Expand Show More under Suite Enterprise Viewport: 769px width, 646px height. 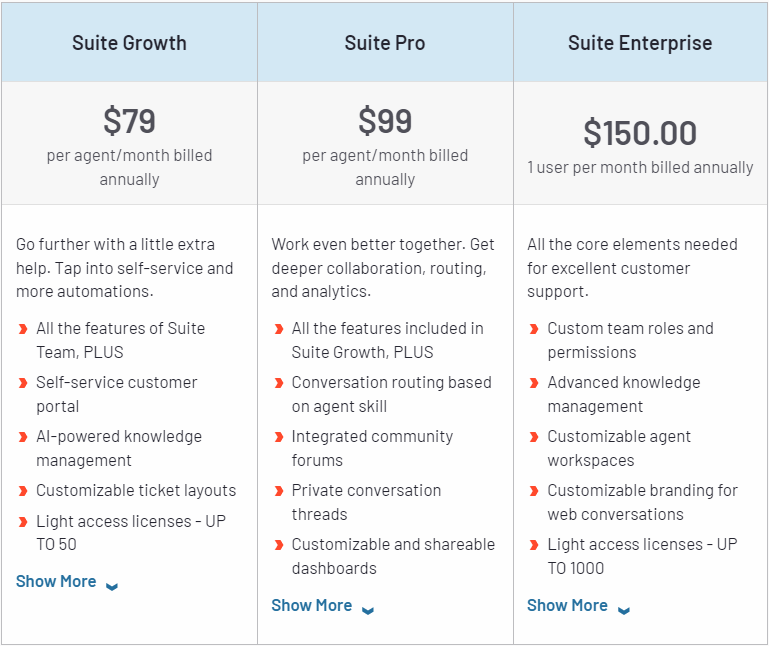pyautogui.click(x=578, y=606)
